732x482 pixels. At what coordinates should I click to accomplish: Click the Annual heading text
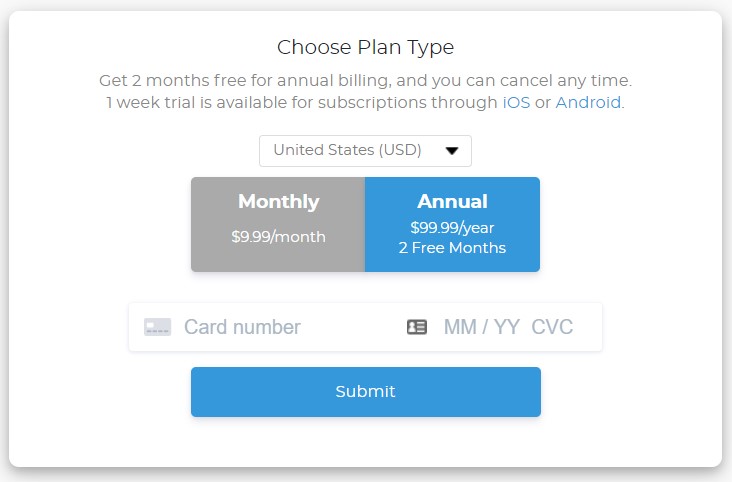point(452,201)
